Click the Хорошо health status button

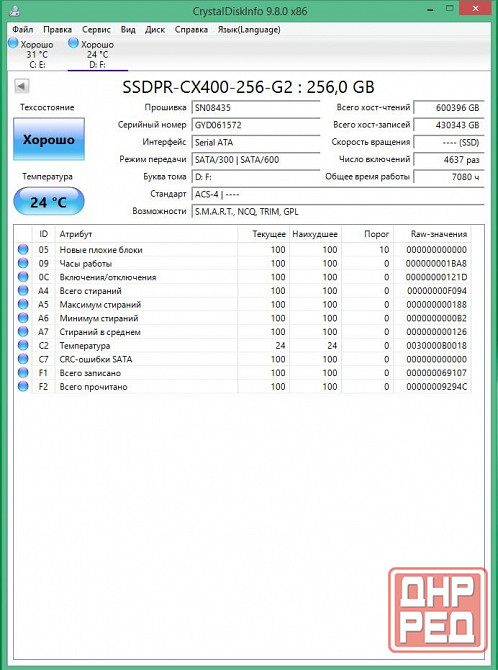[49, 140]
